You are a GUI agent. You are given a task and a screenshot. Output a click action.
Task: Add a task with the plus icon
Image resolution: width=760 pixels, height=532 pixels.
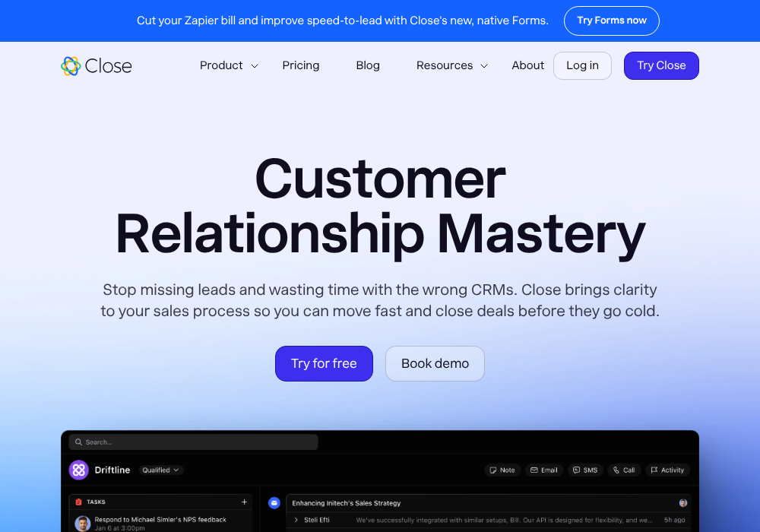coord(244,502)
